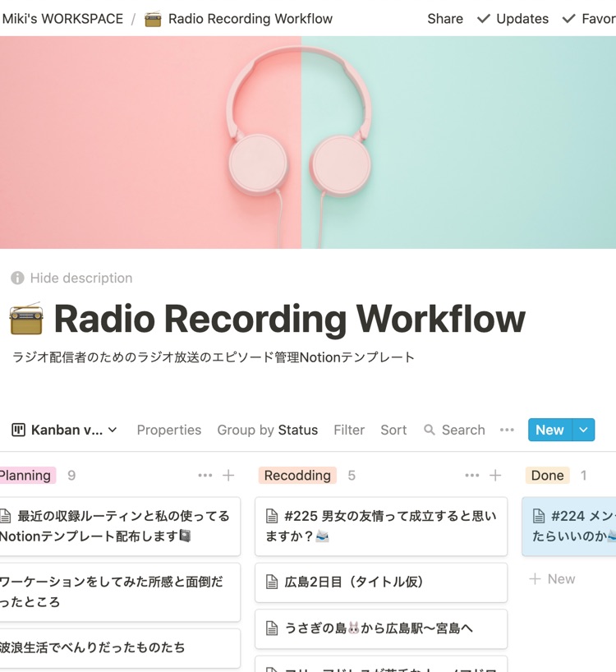Toggle Hide description for the page
616x672 pixels.
tap(80, 278)
